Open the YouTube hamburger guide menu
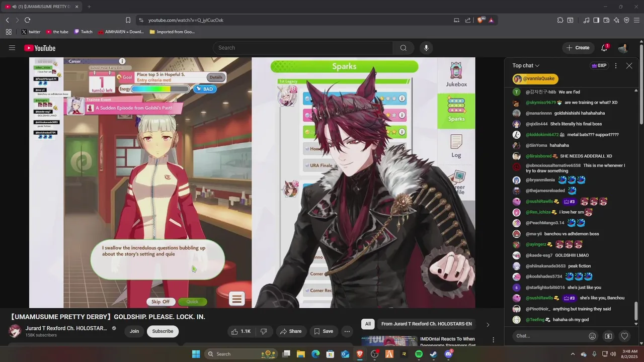This screenshot has width=644, height=362. point(12,48)
